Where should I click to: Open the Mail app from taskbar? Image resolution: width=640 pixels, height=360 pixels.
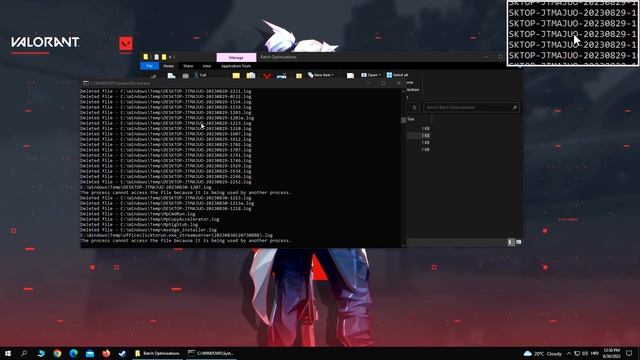tap(90, 353)
